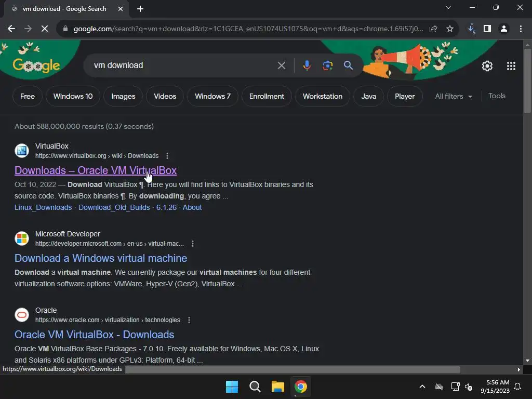Clear the search box with X icon
The width and height of the screenshot is (532, 399).
pos(282,65)
